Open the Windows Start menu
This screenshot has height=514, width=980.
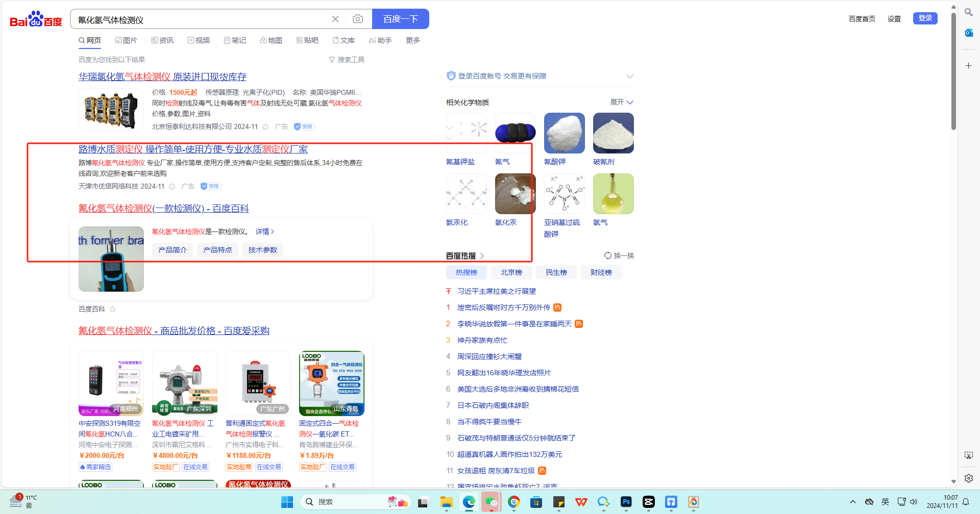coord(287,502)
